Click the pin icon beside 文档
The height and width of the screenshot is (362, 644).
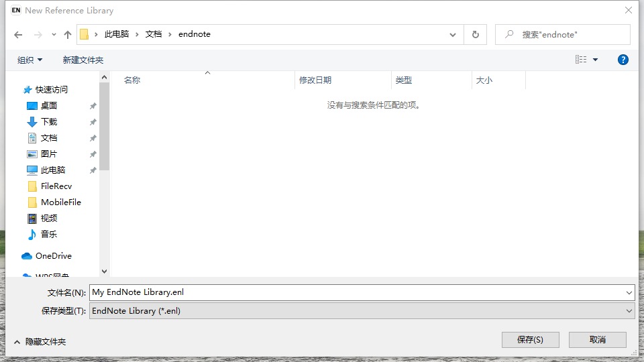point(93,138)
